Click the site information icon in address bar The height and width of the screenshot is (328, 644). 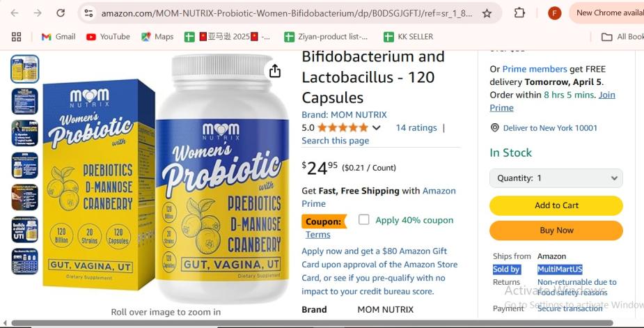(x=88, y=13)
